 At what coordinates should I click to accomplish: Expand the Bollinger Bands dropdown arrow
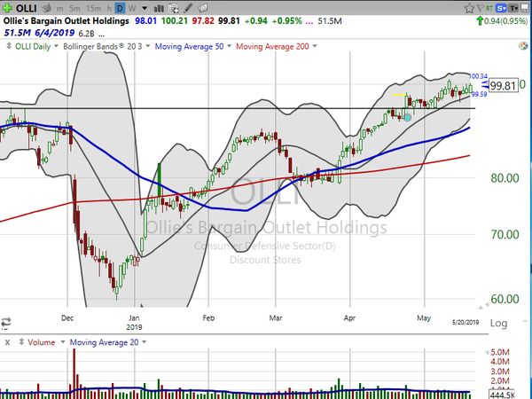(147, 46)
